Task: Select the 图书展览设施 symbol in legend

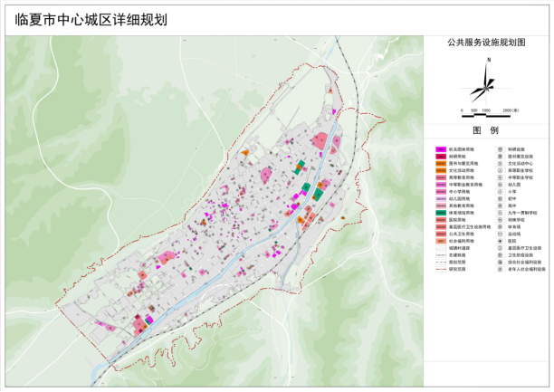Action: 500,156
